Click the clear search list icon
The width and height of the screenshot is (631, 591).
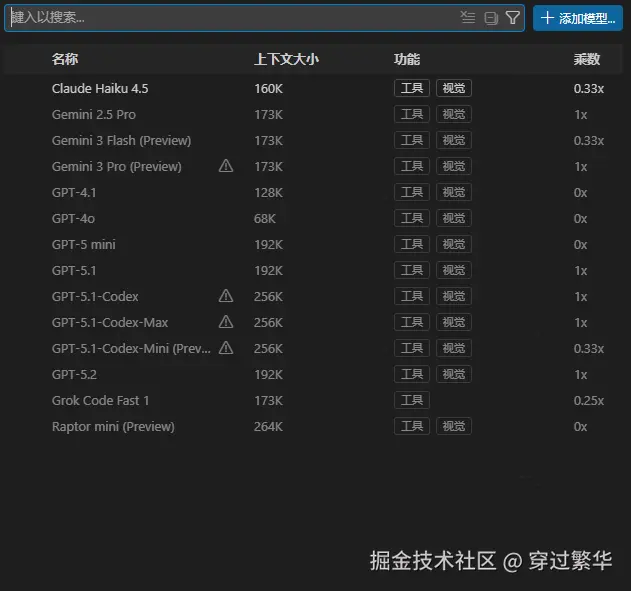pos(468,18)
